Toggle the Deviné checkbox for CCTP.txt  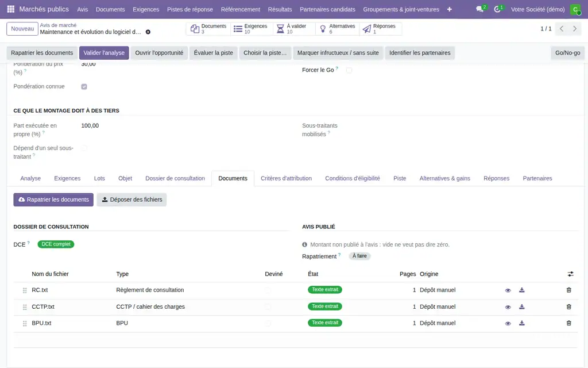268,307
